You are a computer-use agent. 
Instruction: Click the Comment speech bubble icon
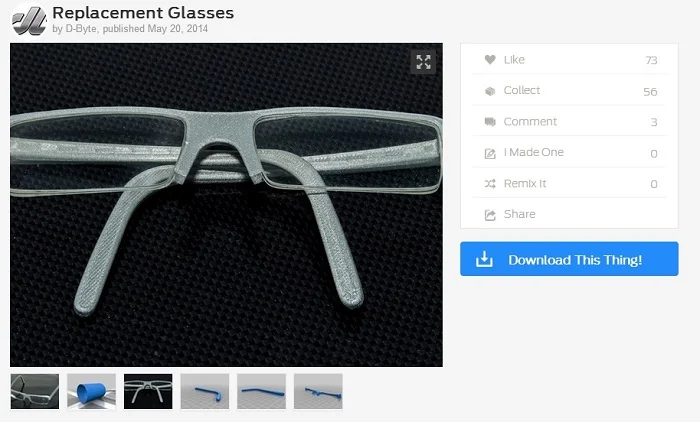click(x=490, y=122)
